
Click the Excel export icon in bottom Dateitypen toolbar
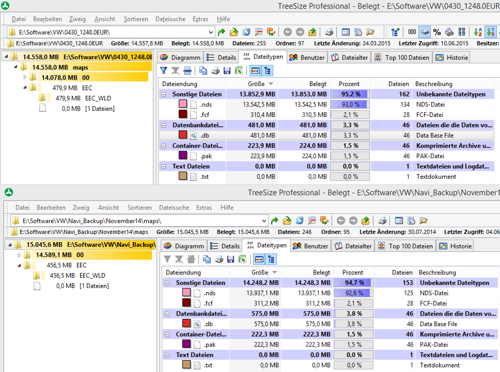242,259
